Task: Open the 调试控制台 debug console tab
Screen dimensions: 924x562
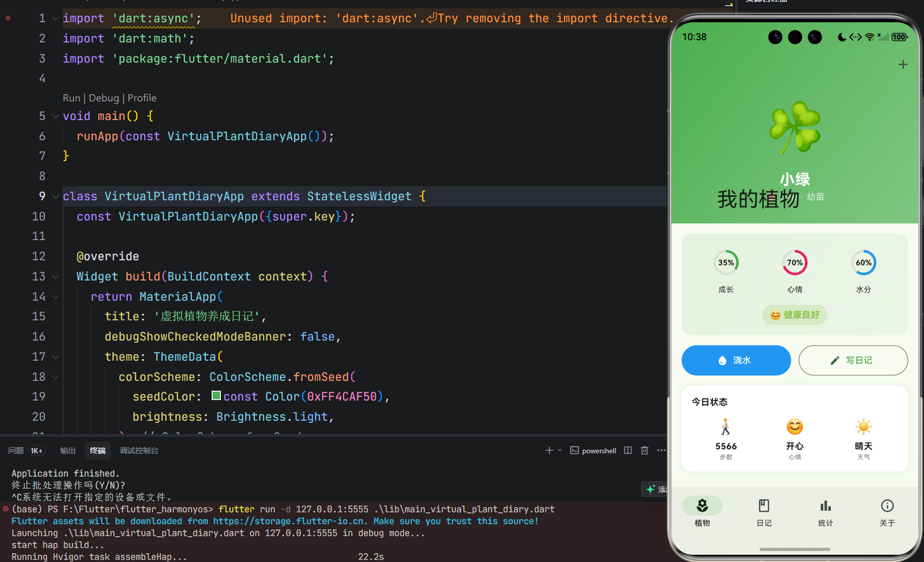Action: [x=139, y=451]
